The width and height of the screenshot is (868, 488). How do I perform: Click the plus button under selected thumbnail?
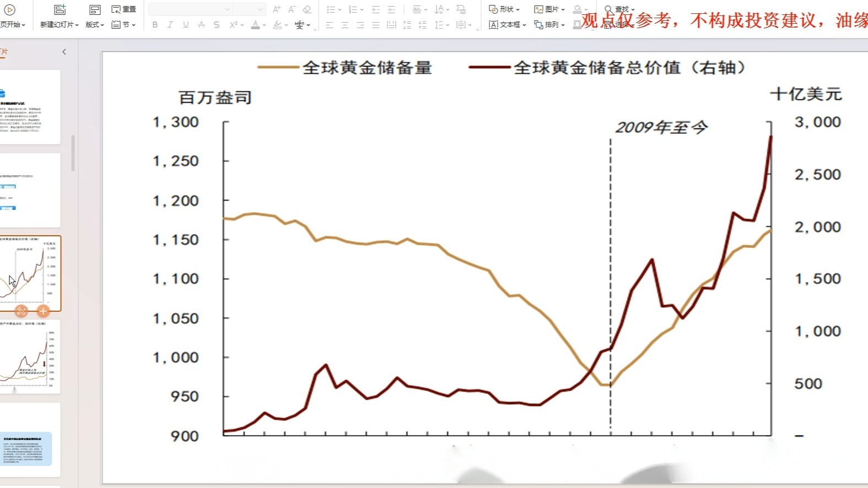[43, 311]
